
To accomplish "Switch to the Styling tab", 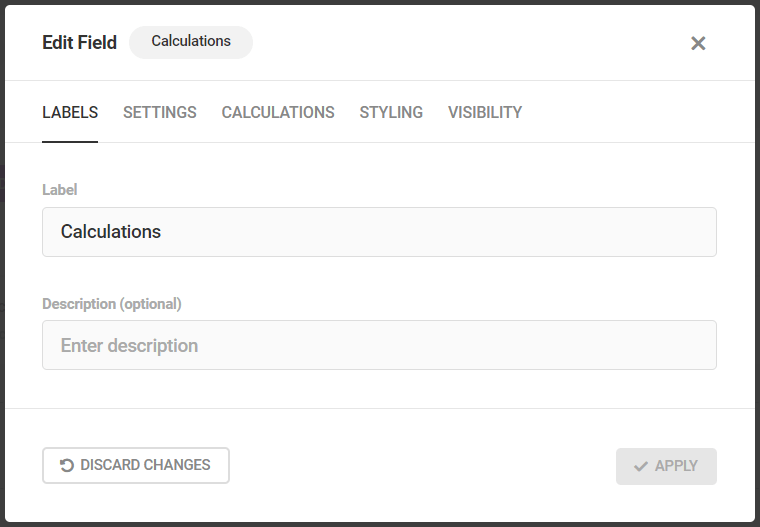I will (391, 112).
